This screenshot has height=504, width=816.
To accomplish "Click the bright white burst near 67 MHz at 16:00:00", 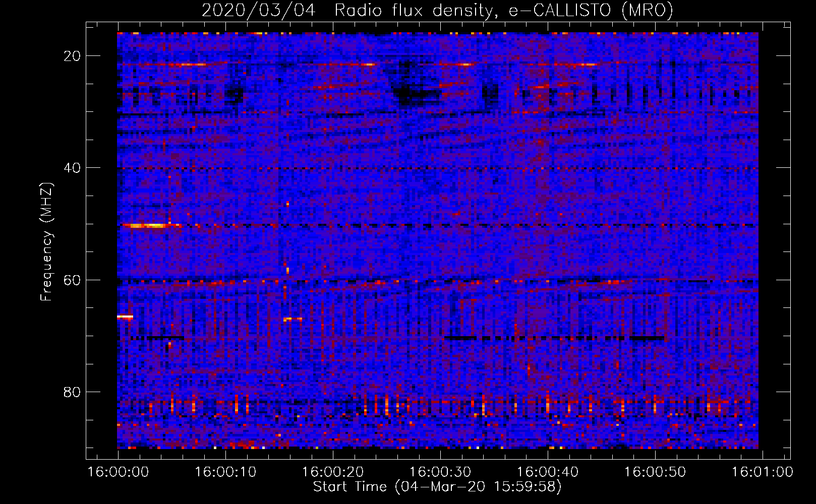I will (125, 317).
